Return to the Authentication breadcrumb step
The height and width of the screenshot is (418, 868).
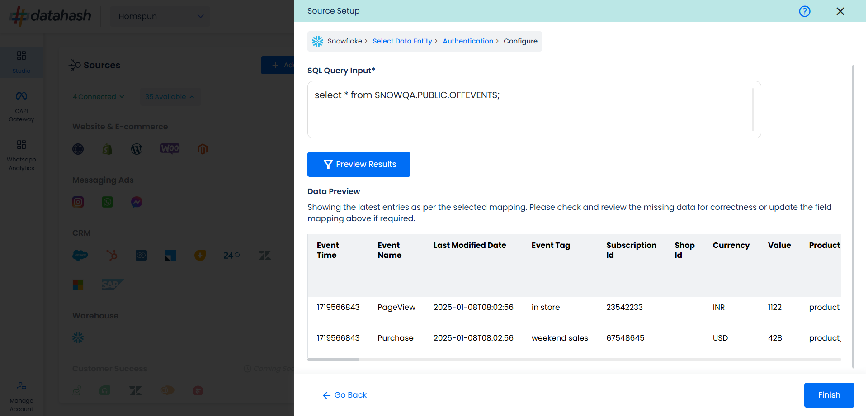tap(467, 41)
